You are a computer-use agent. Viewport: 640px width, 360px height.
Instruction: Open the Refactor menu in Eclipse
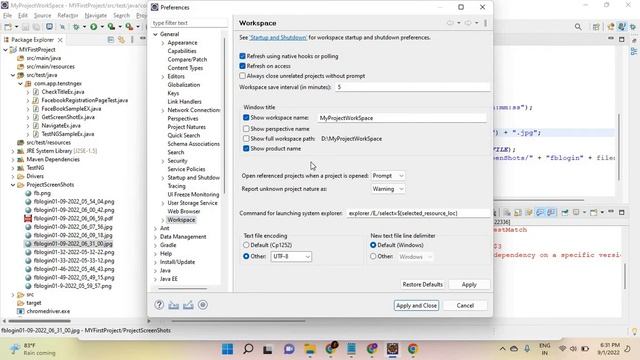tap(68, 16)
